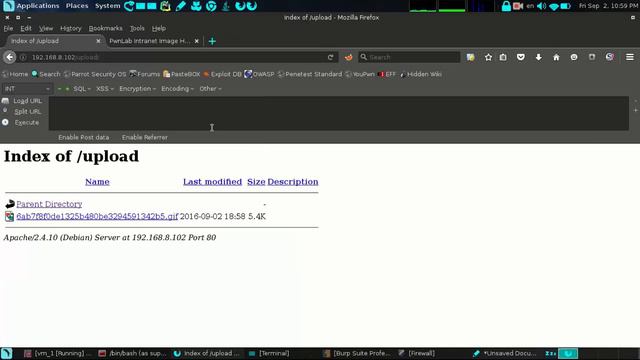This screenshot has height=360, width=640.
Task: Open the Help menu
Action: (159, 28)
